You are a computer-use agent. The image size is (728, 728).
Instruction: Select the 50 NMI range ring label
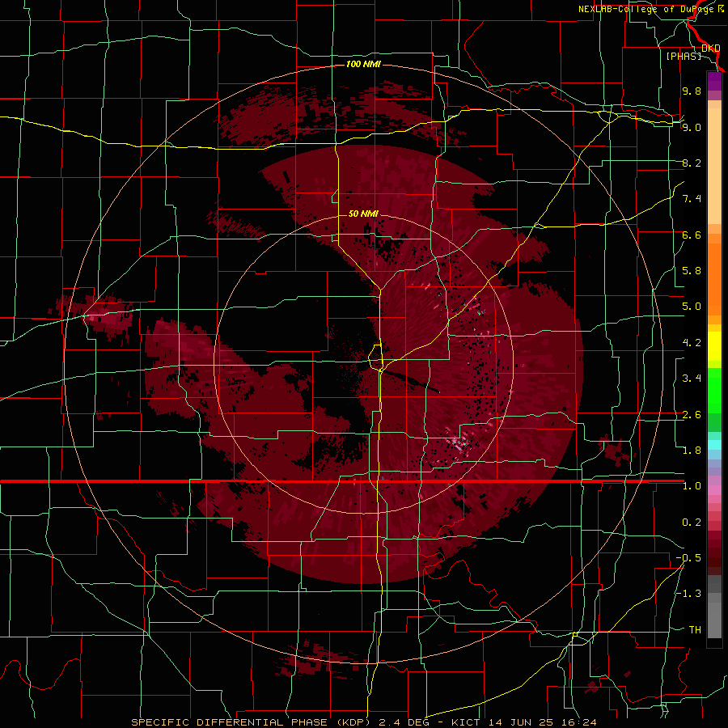tap(363, 214)
